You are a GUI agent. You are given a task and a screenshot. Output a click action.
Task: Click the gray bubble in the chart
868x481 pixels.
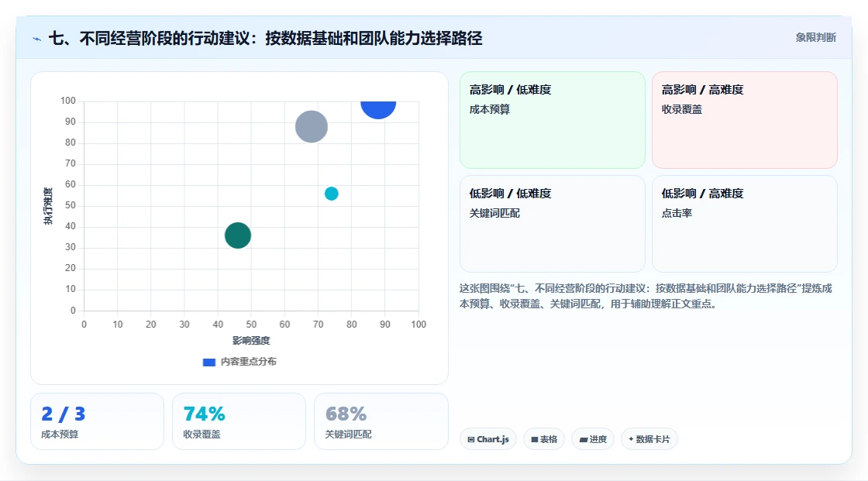coord(311,127)
